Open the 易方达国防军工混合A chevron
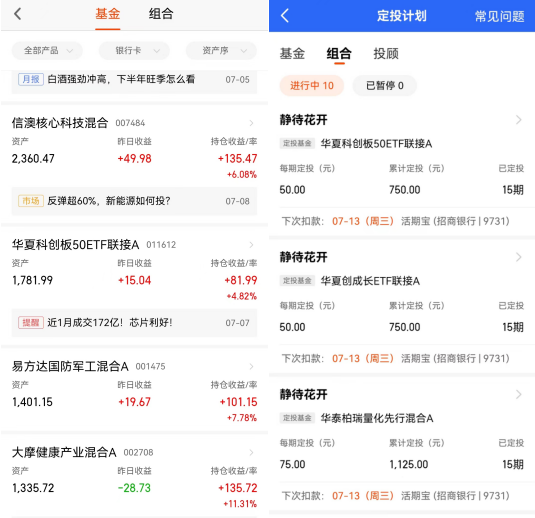This screenshot has height=518, width=535. 251,366
